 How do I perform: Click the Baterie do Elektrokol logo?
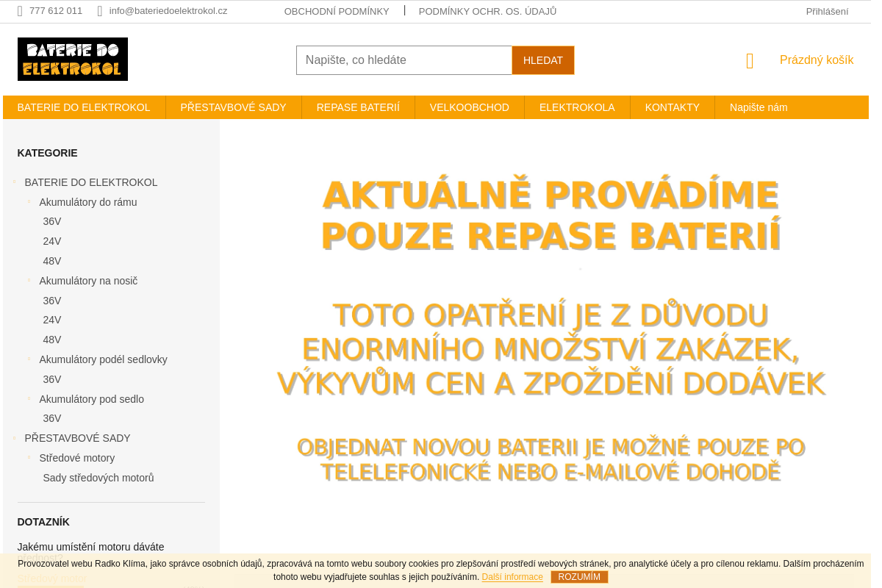73,59
